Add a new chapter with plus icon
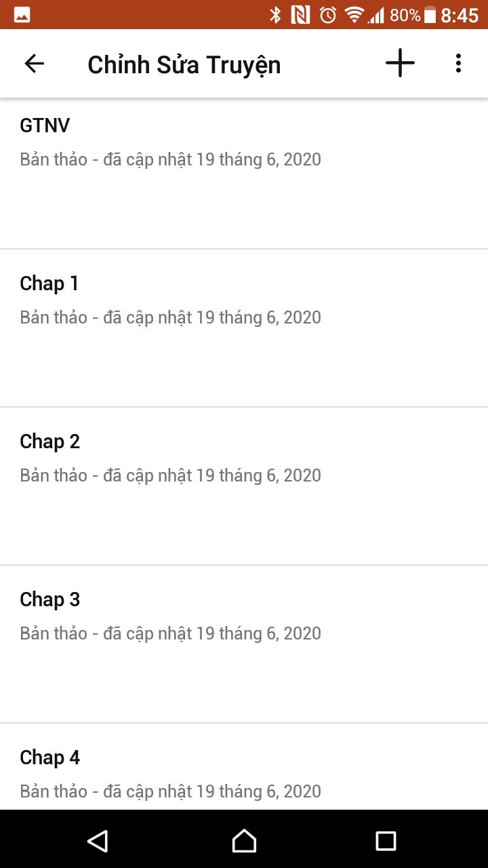 click(x=400, y=64)
